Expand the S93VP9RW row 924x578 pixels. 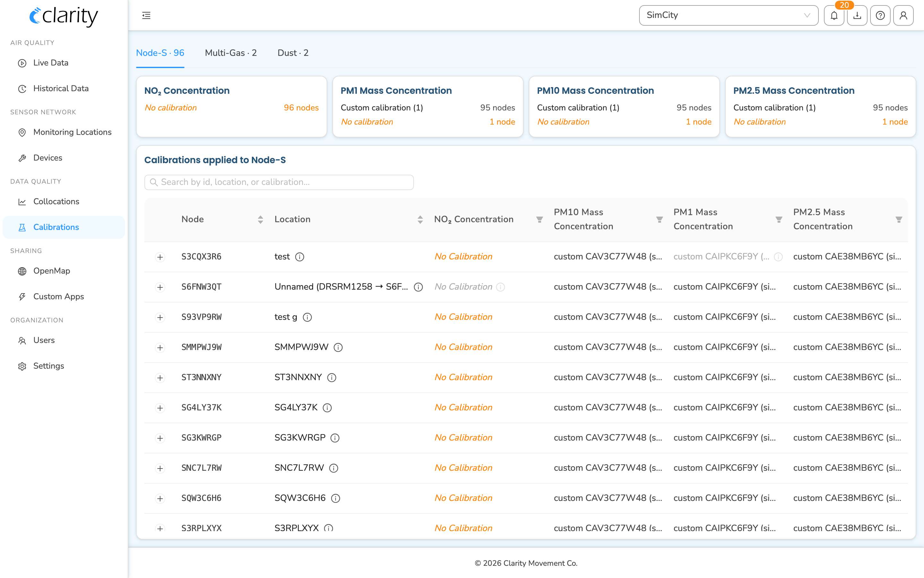coord(160,317)
